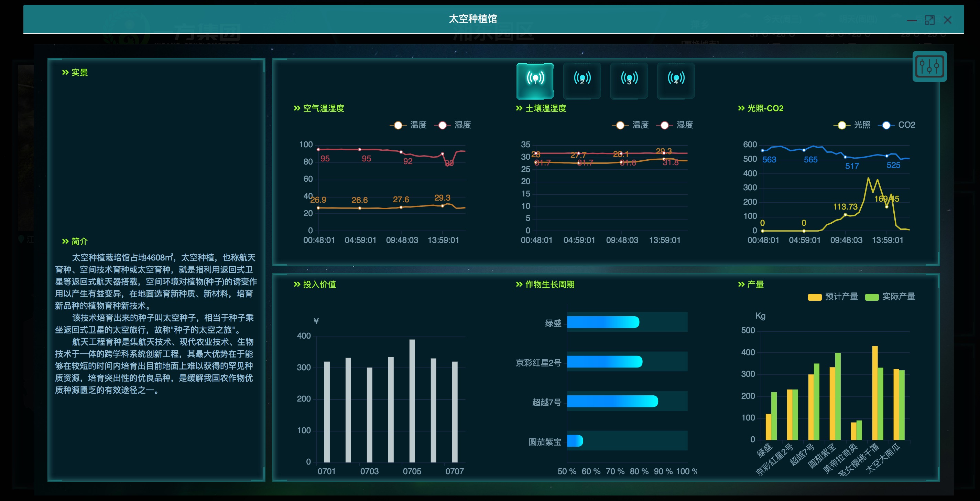Click the 0701 bar in 投入价值 chart
Image resolution: width=980 pixels, height=501 pixels.
(327, 412)
